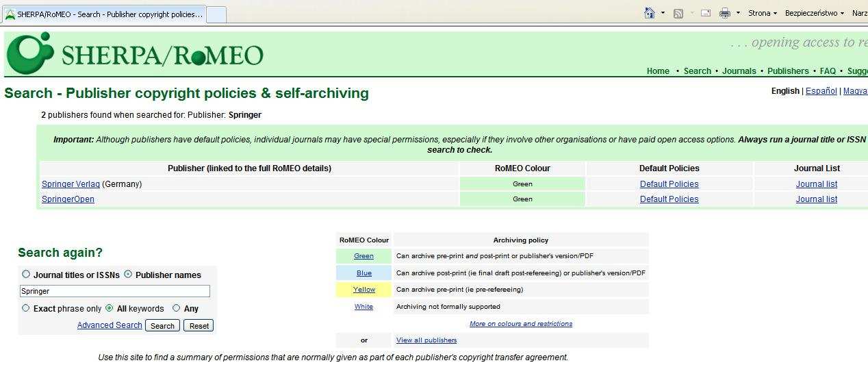The width and height of the screenshot is (868, 365).
Task: Open the Advanced Search link
Action: coord(110,325)
